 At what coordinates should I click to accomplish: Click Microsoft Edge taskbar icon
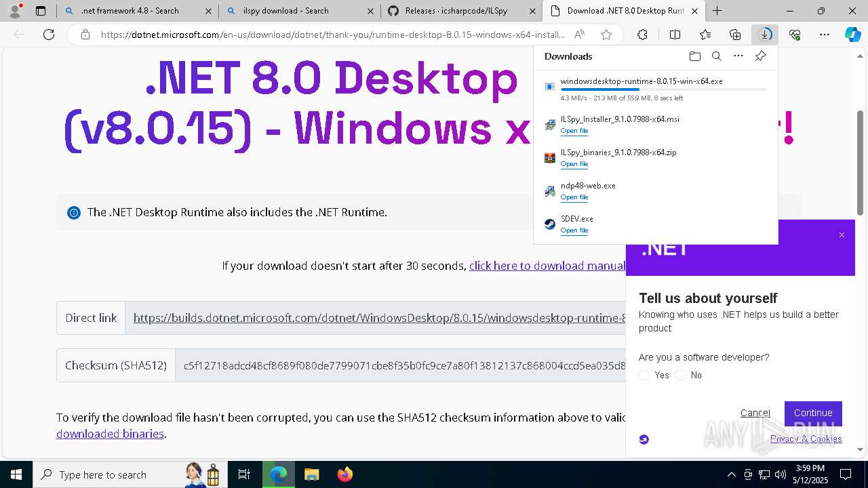[279, 474]
